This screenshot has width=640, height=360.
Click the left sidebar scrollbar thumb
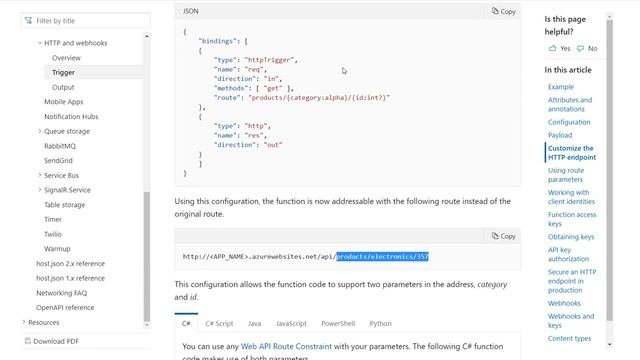coord(147,256)
